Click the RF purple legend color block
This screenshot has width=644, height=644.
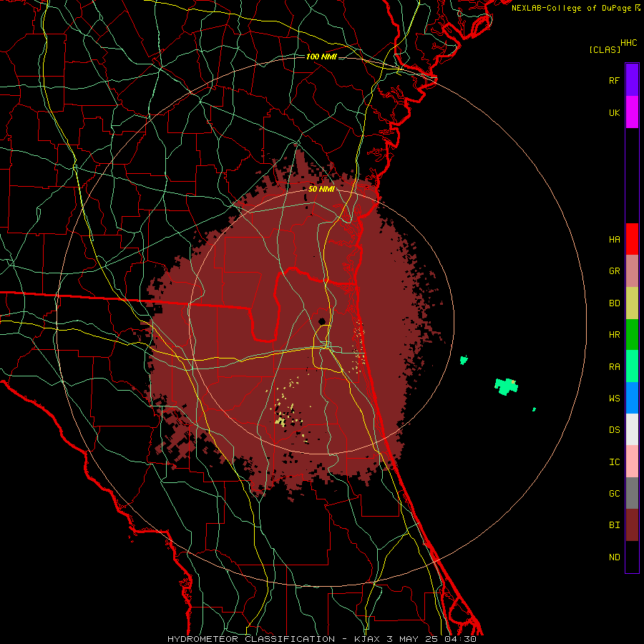tap(632, 80)
